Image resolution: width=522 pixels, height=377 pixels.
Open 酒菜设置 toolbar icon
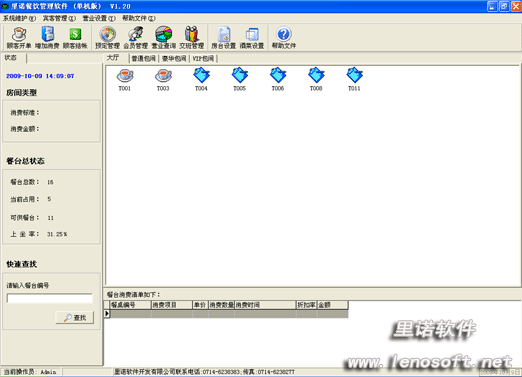tap(252, 38)
